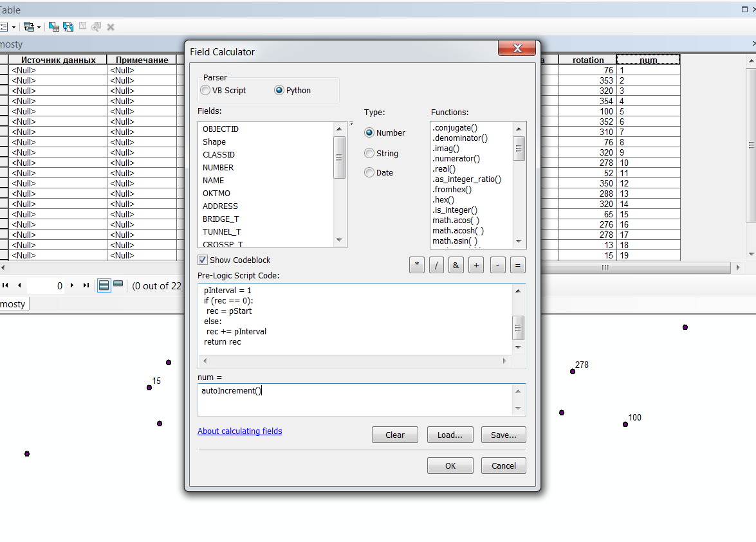Click the Delete Selected X icon

pyautogui.click(x=111, y=27)
